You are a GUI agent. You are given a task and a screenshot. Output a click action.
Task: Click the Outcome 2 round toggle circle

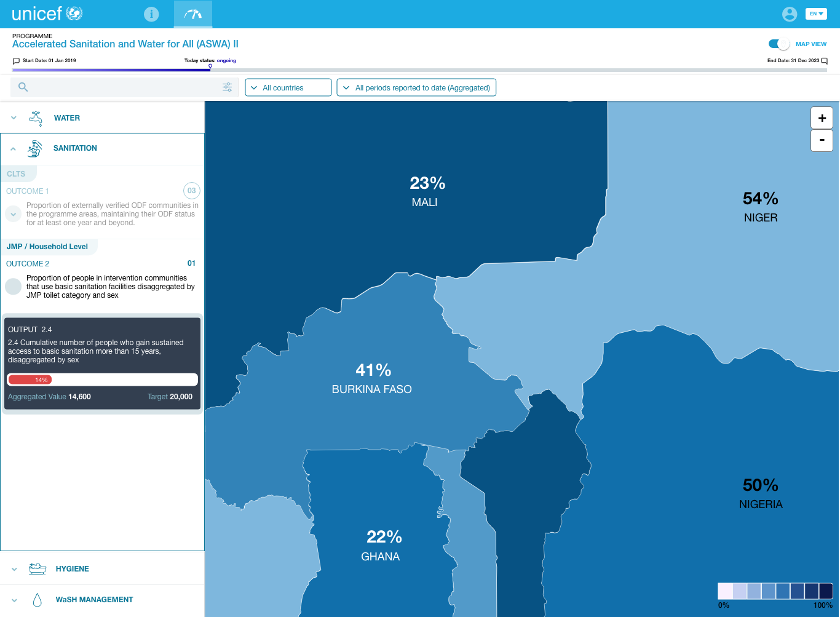coord(13,287)
